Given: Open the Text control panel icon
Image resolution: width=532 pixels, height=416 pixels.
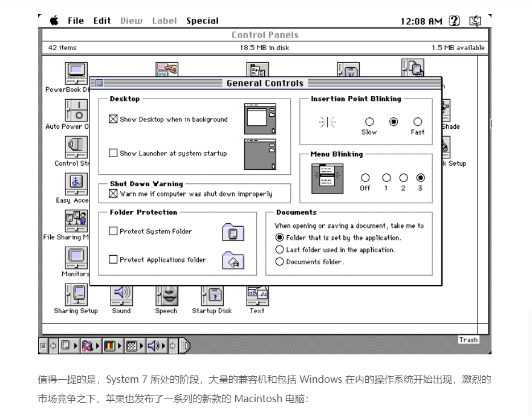Looking at the screenshot, I should pos(257,296).
